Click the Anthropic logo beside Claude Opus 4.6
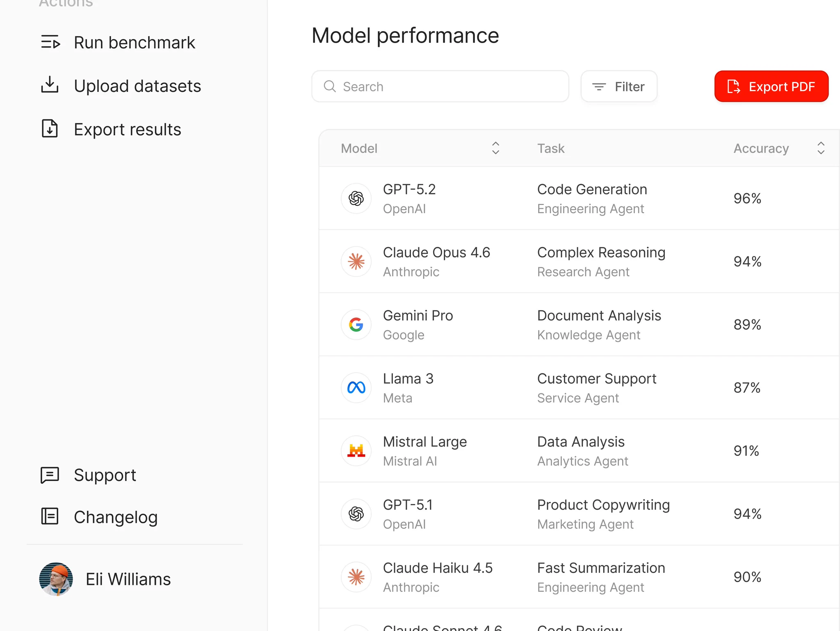The height and width of the screenshot is (631, 840). click(x=356, y=262)
